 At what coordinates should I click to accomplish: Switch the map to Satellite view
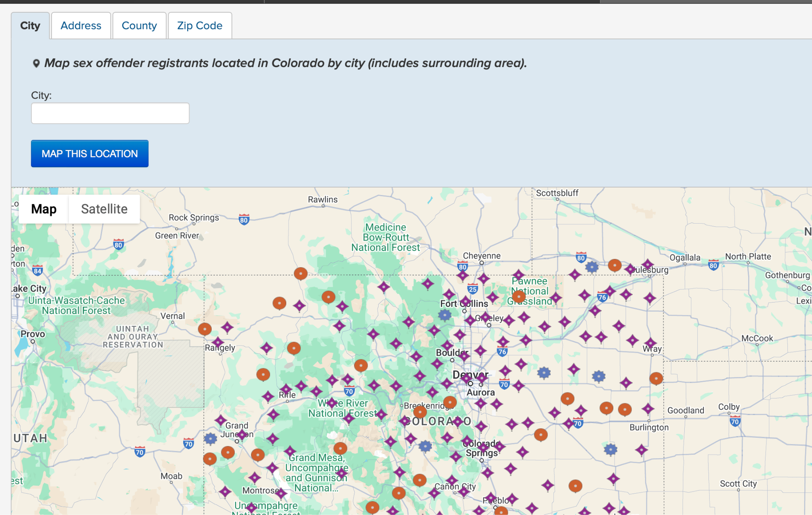coord(104,209)
